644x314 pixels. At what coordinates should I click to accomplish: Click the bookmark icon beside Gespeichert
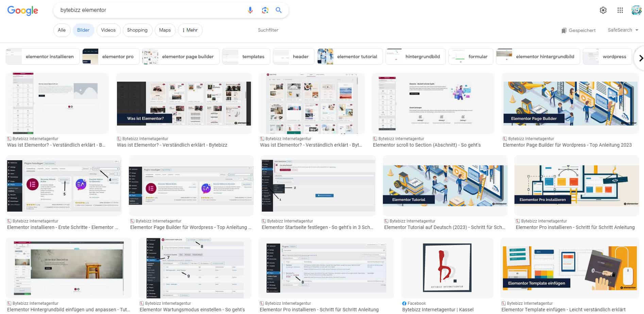pyautogui.click(x=564, y=30)
